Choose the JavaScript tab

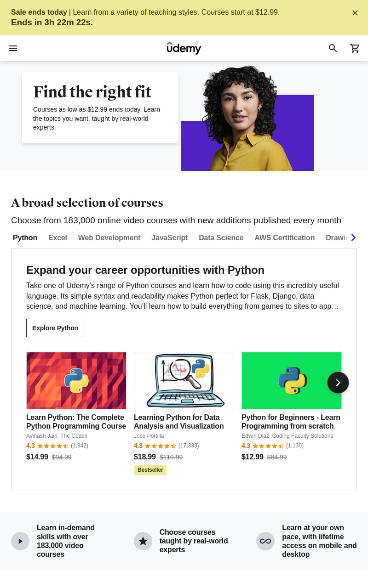click(170, 238)
